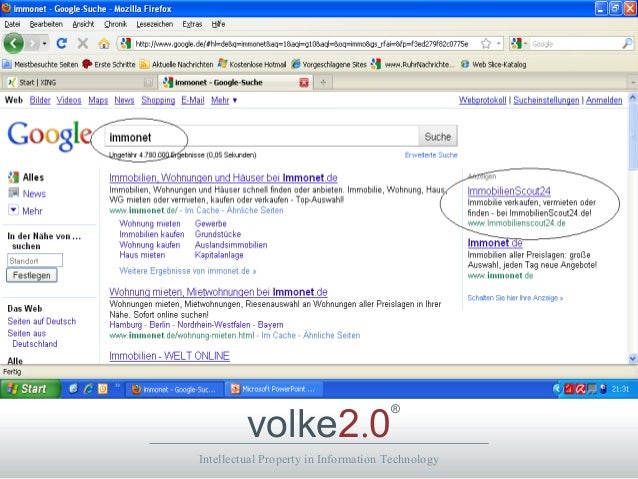Open Sucheinstellungen link
The height and width of the screenshot is (479, 638).
546,100
